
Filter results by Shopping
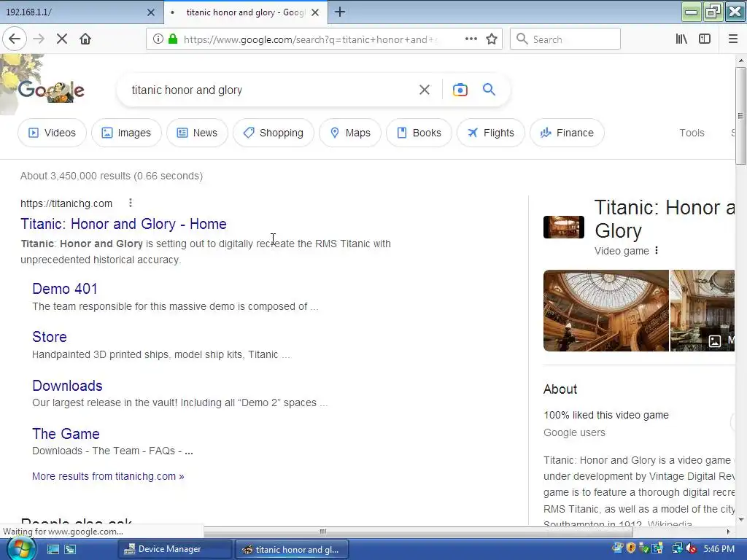274,133
